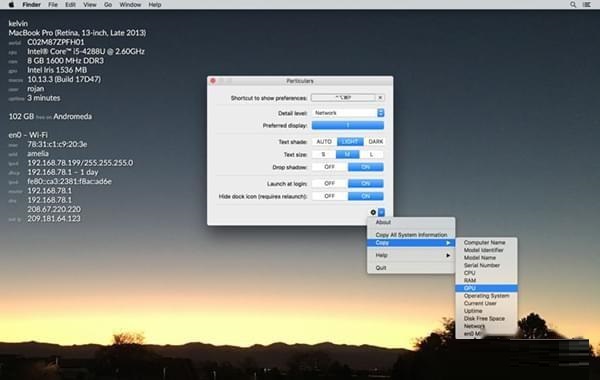Click the external IP 209.181.64.123
This screenshot has width=600, height=380.
point(54,219)
